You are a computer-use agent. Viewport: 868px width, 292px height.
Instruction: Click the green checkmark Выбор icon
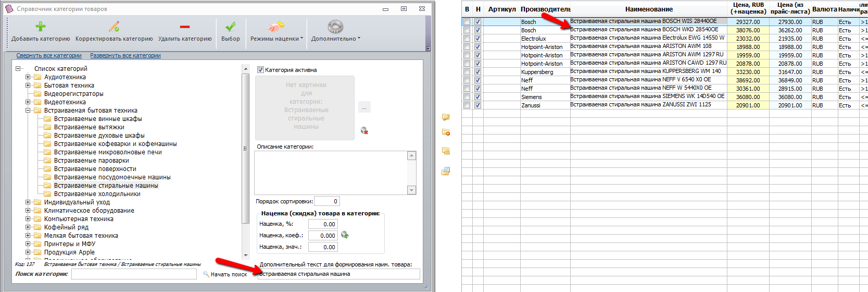(x=231, y=27)
